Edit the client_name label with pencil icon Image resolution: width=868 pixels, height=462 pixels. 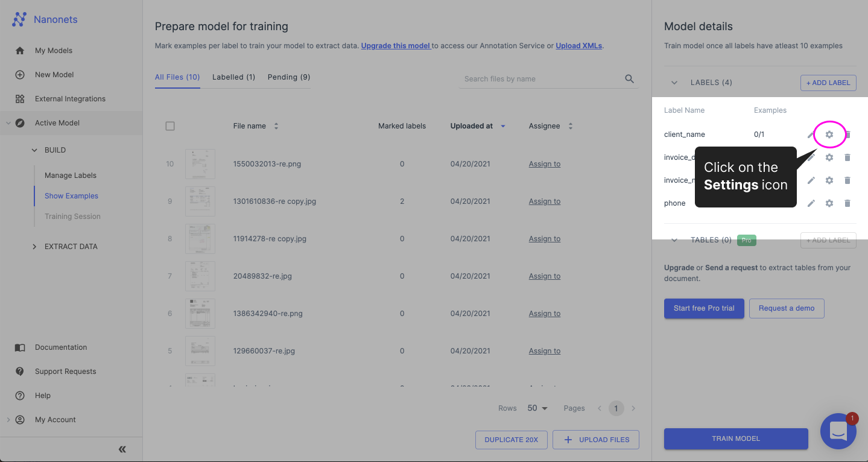coord(811,134)
